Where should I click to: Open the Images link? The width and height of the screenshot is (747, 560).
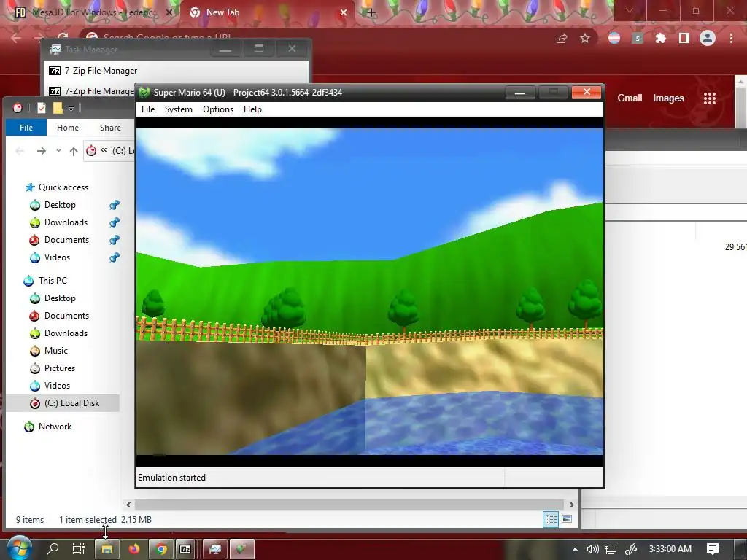pyautogui.click(x=668, y=98)
